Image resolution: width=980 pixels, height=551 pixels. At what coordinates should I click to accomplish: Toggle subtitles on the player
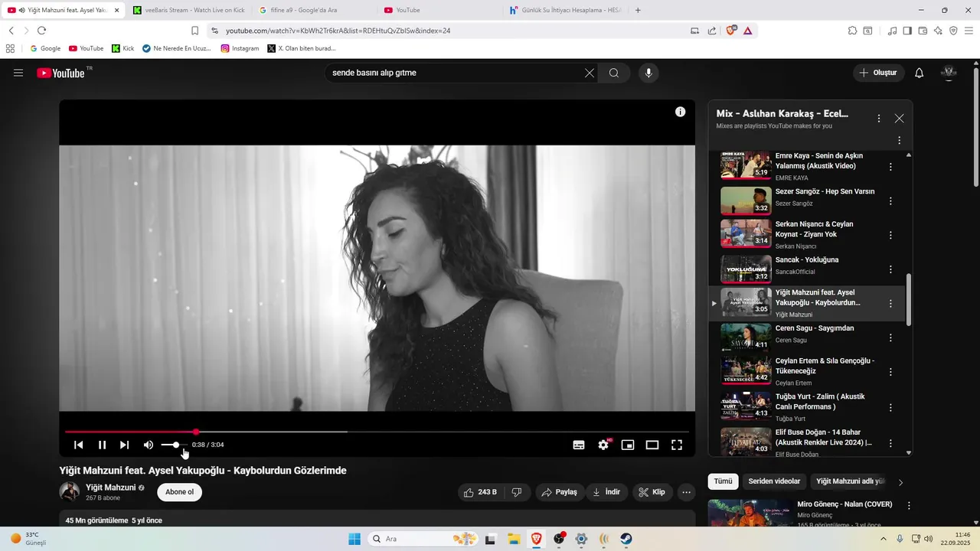(x=579, y=445)
